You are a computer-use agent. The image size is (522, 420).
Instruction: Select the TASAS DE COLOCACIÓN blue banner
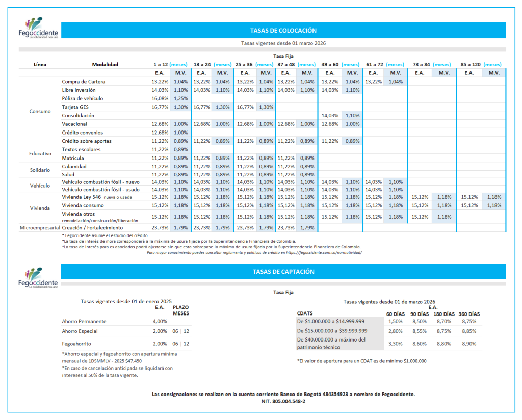283,31
